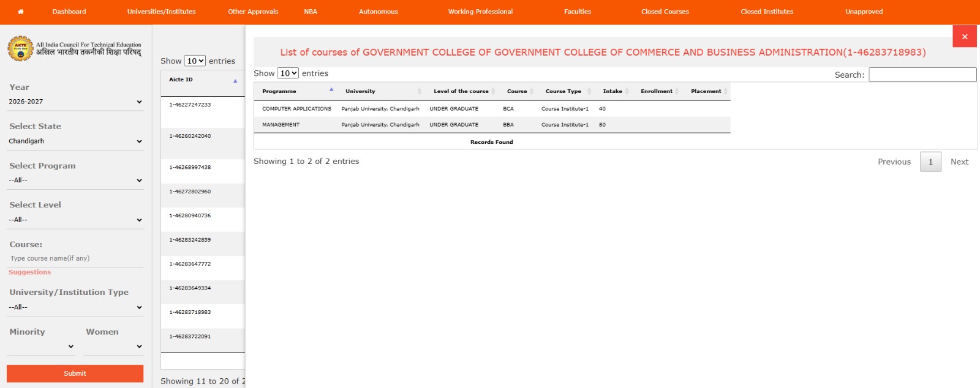Viewport: 980px width, 388px height.
Task: Change modal entries-per-page dropdown
Action: pyautogui.click(x=288, y=73)
